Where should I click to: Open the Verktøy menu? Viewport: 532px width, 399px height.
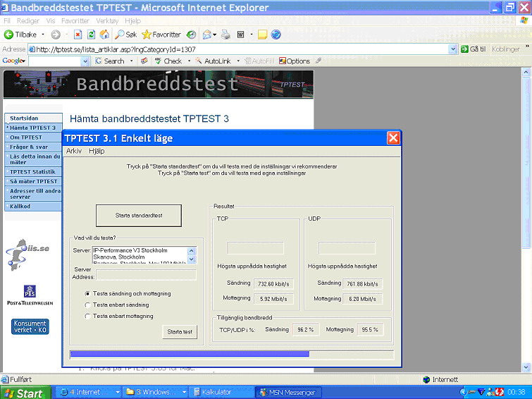coord(107,20)
